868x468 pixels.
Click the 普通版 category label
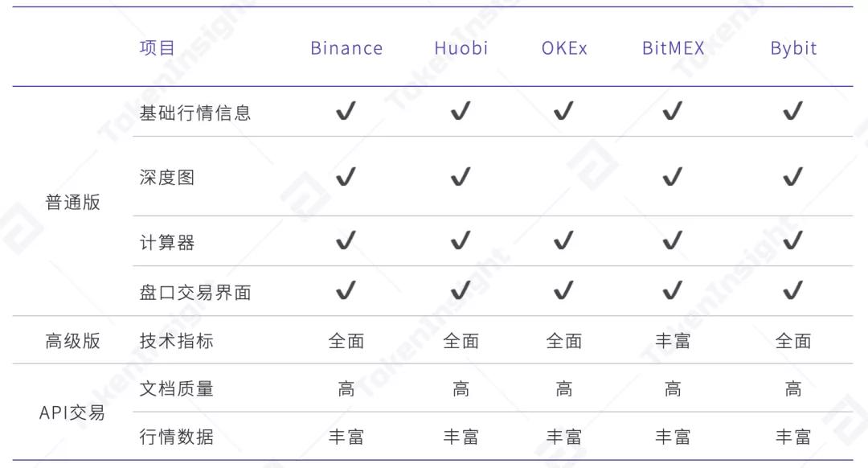click(72, 202)
